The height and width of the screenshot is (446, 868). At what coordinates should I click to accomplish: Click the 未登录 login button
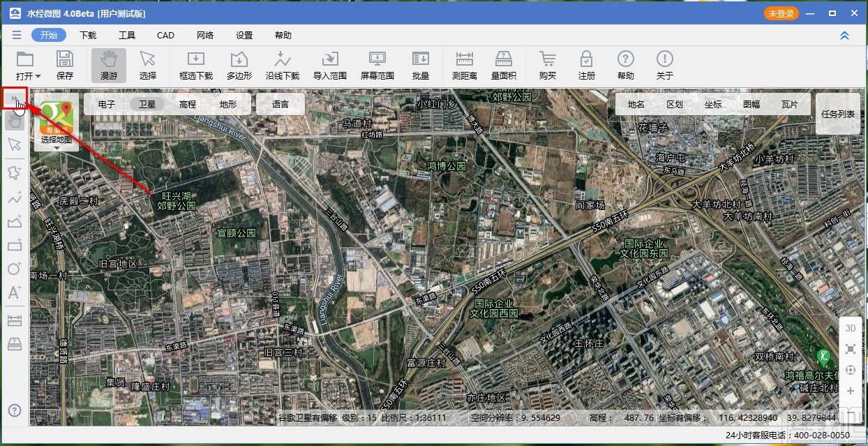coord(781,13)
